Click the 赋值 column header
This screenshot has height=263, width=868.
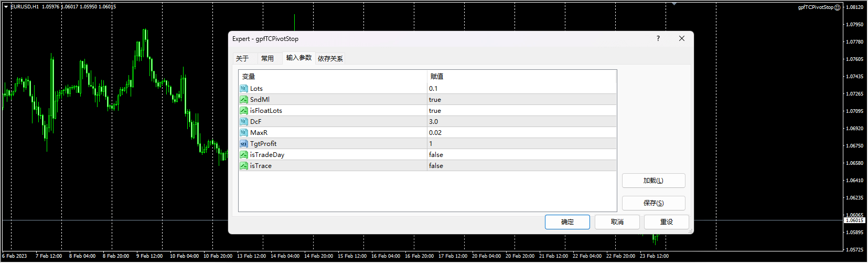tap(522, 77)
